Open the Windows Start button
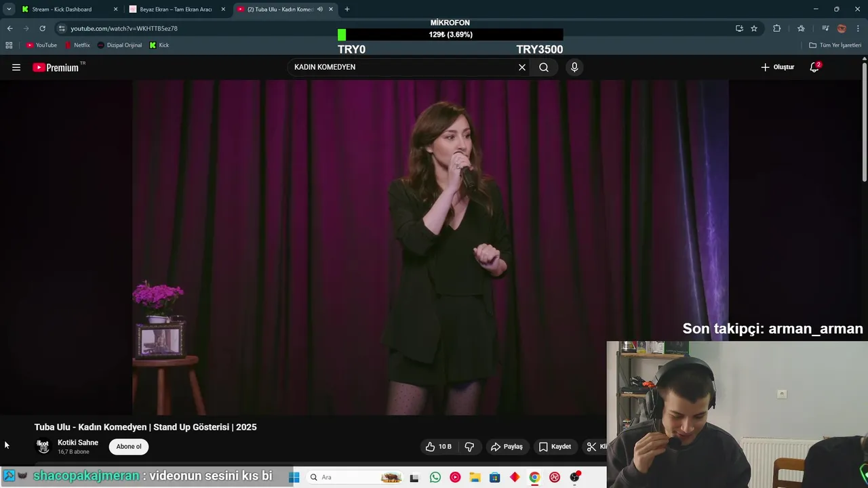 294,477
